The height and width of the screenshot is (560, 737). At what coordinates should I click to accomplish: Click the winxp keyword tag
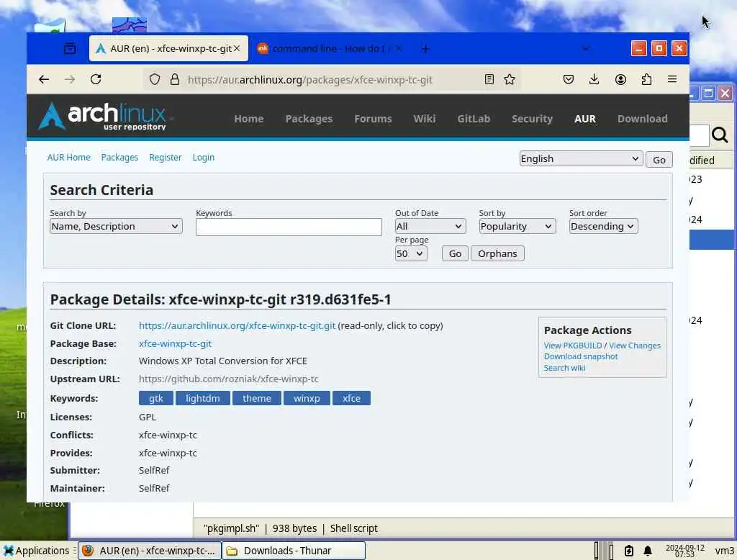click(307, 398)
